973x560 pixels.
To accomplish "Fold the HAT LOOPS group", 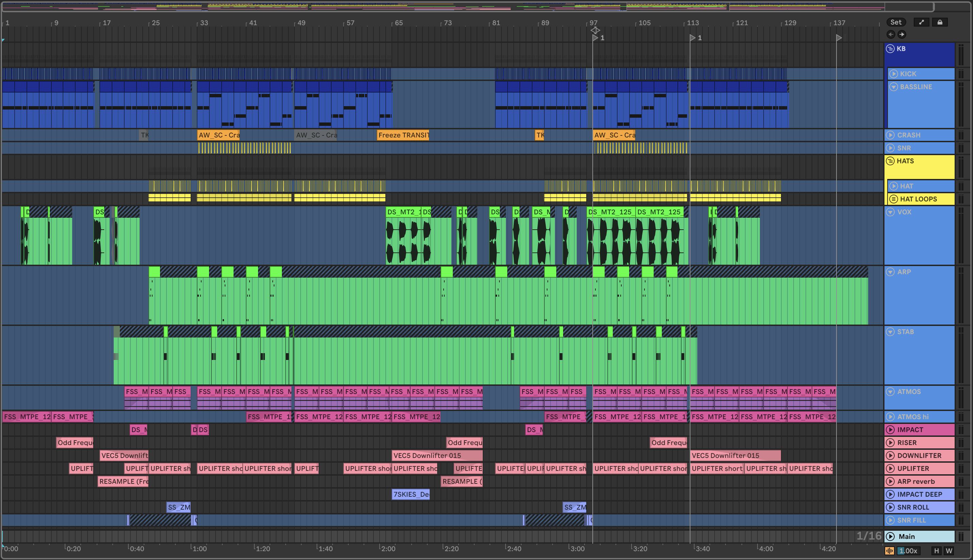I will [x=894, y=199].
